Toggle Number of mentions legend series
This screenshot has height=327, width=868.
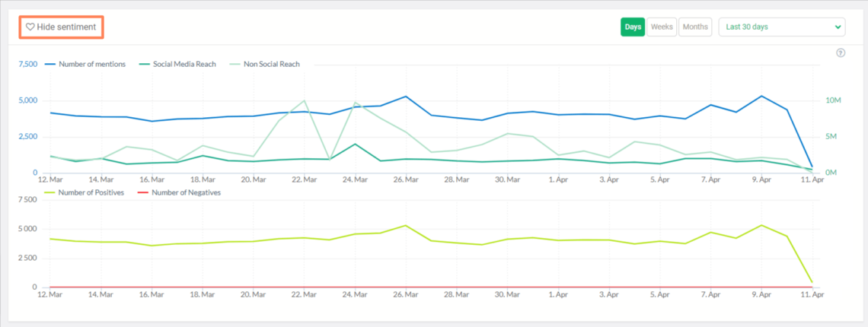coord(85,64)
